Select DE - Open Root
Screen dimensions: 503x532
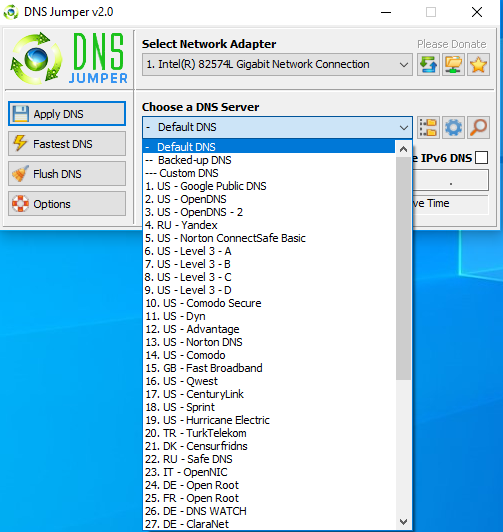tap(269, 485)
